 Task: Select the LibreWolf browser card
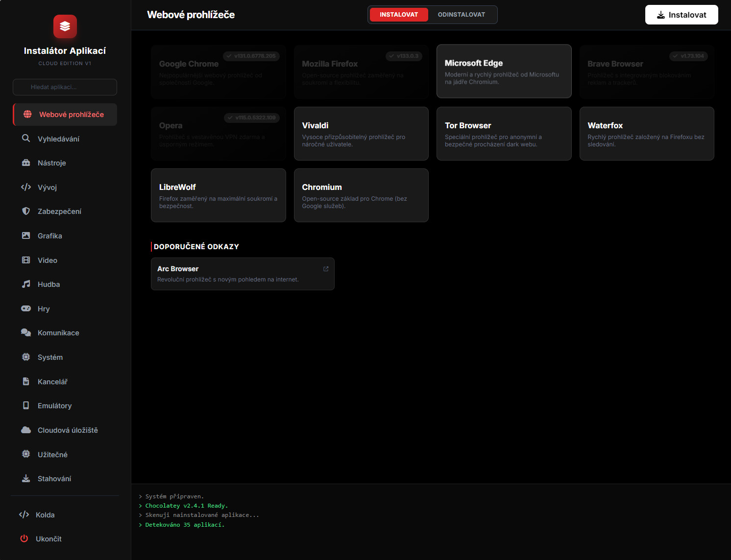pyautogui.click(x=219, y=195)
